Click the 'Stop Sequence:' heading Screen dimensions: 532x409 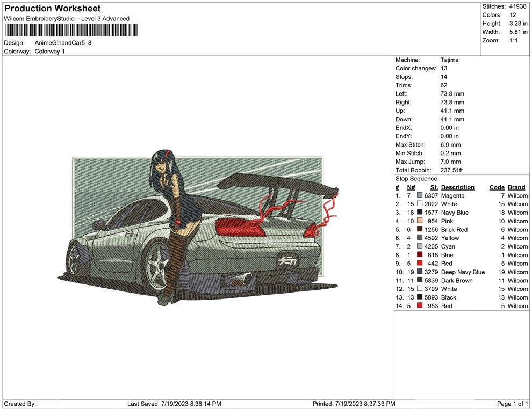pyautogui.click(x=417, y=179)
